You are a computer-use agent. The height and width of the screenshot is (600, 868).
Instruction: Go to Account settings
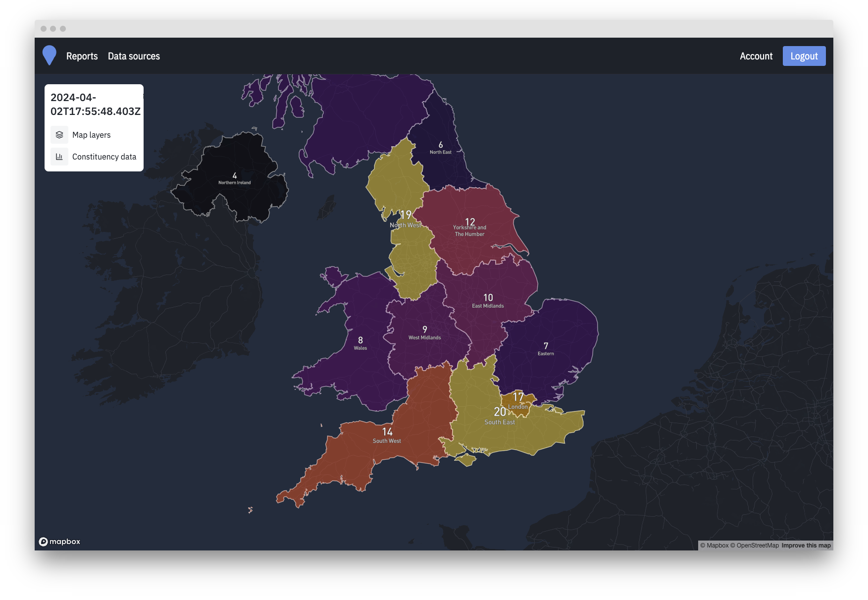pos(756,56)
